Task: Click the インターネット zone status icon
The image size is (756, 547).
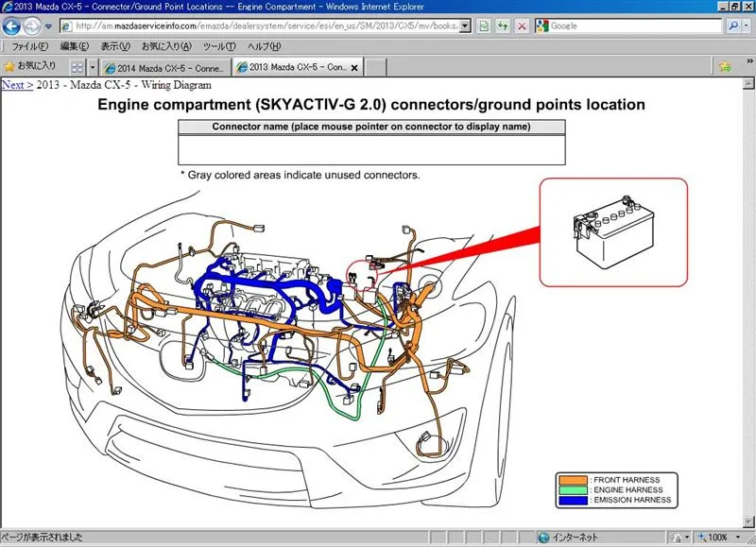Action: point(543,538)
